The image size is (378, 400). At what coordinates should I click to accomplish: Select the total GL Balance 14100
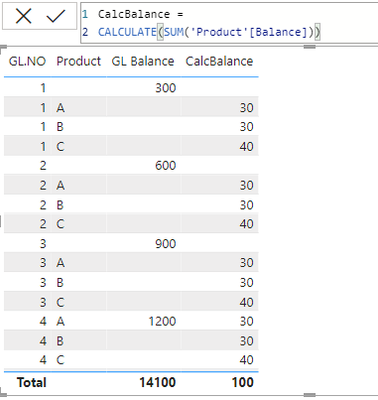click(x=157, y=382)
